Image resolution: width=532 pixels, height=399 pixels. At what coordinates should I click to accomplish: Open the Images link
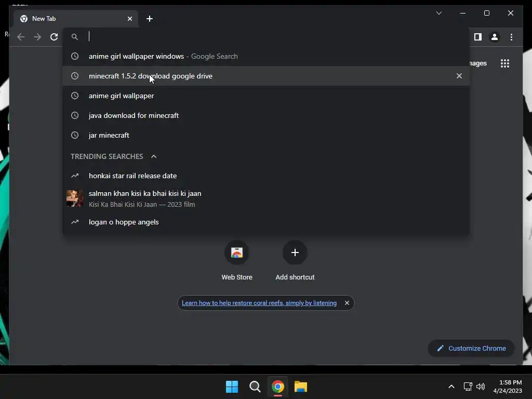[478, 63]
